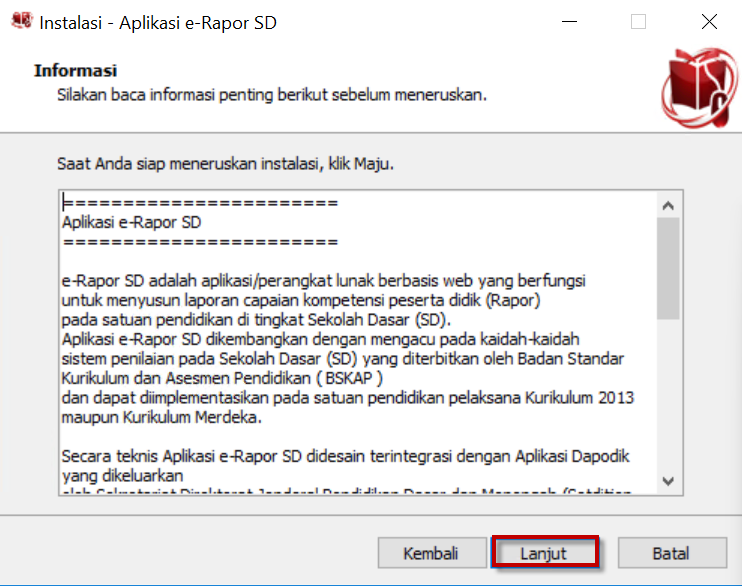The width and height of the screenshot is (742, 586).
Task: Go back with the Kembali button
Action: click(x=430, y=553)
